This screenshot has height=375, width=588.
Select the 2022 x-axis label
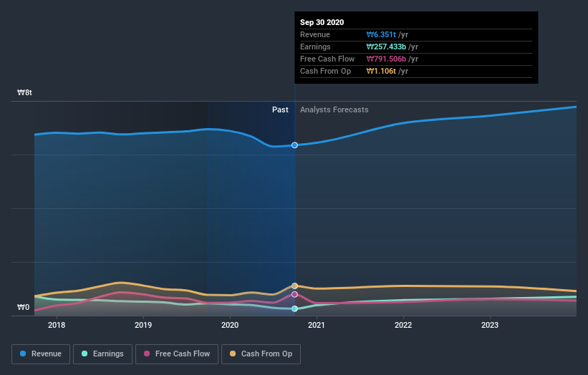coord(403,325)
